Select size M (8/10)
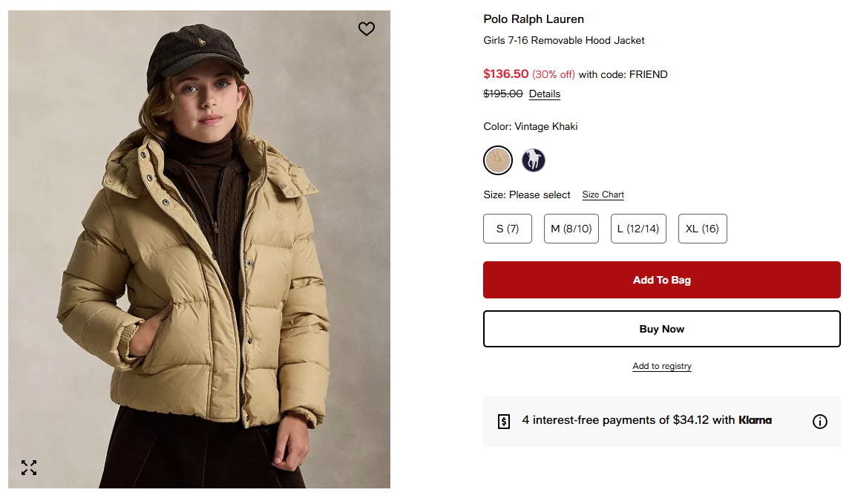Screen dimensions: 852x504 [x=571, y=229]
